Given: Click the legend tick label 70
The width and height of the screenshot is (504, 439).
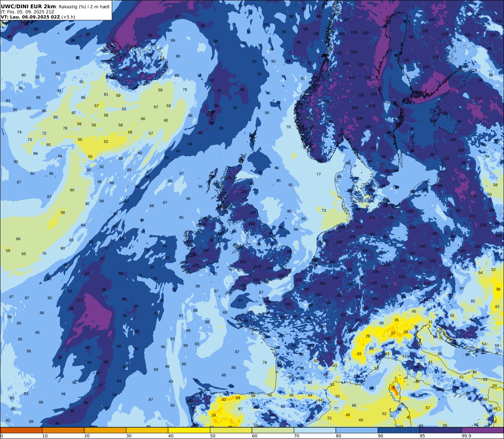Looking at the screenshot, I should pos(296,436).
